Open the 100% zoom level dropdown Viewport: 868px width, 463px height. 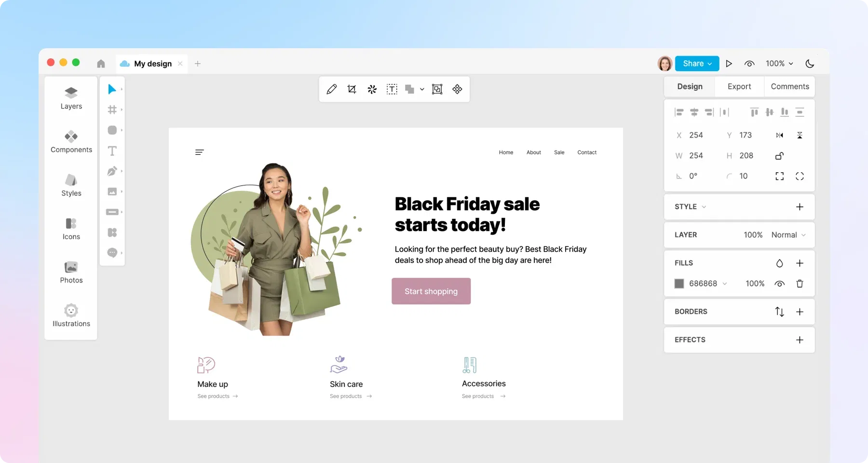tap(779, 64)
